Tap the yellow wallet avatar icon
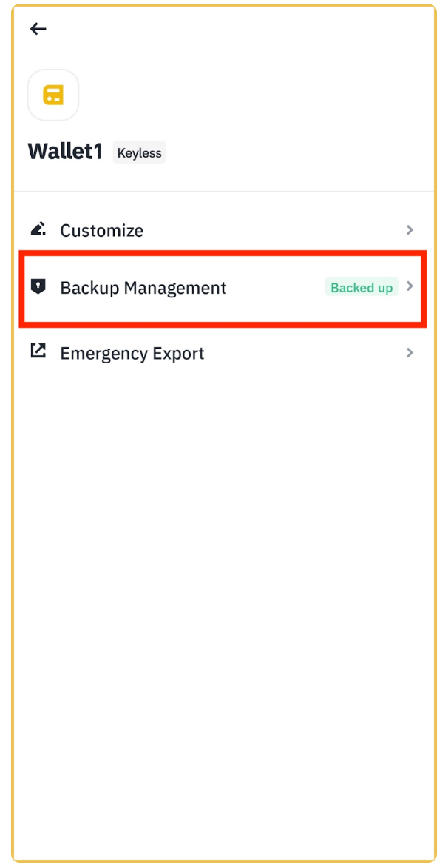 [x=53, y=95]
